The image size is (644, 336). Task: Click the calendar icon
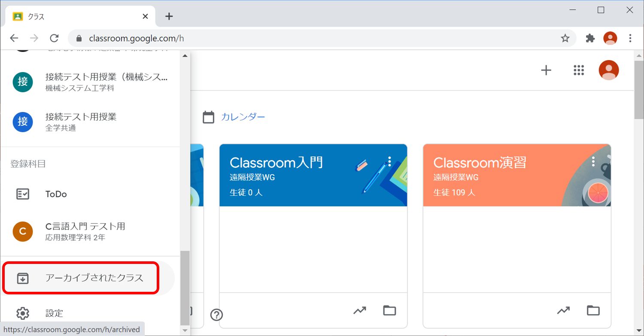[x=208, y=117]
